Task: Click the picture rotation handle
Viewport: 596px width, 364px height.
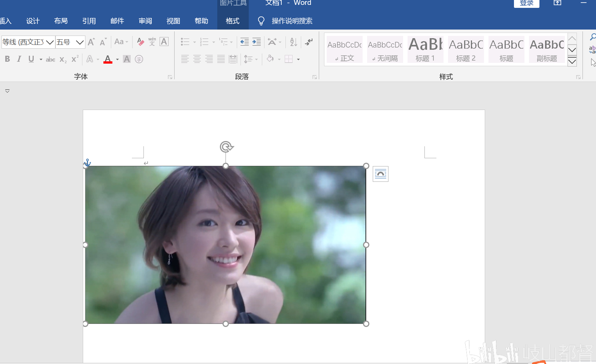Action: click(226, 147)
